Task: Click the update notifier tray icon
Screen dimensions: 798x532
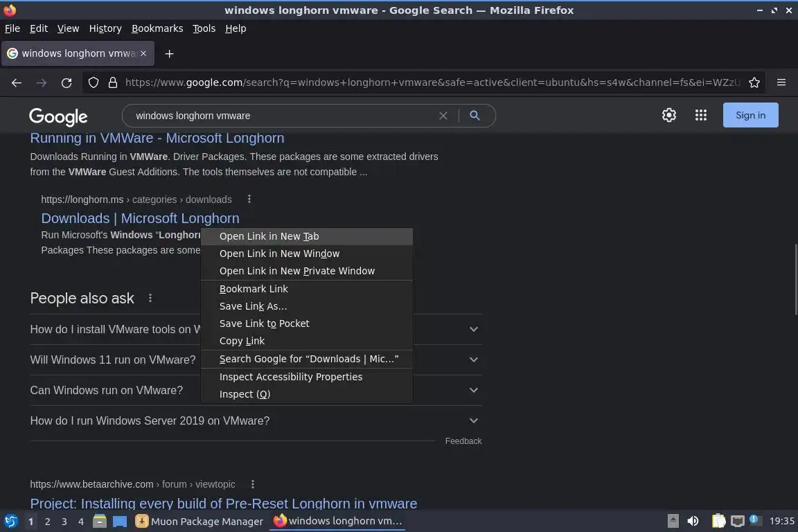Action: (756, 520)
